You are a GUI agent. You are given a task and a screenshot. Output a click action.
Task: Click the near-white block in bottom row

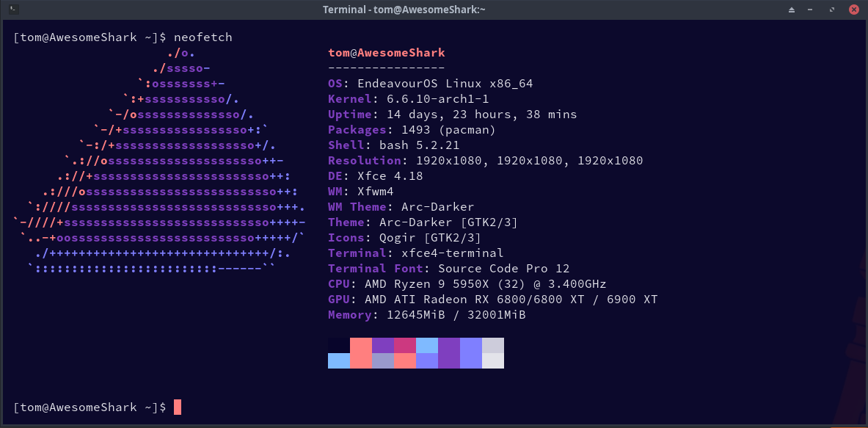point(492,360)
